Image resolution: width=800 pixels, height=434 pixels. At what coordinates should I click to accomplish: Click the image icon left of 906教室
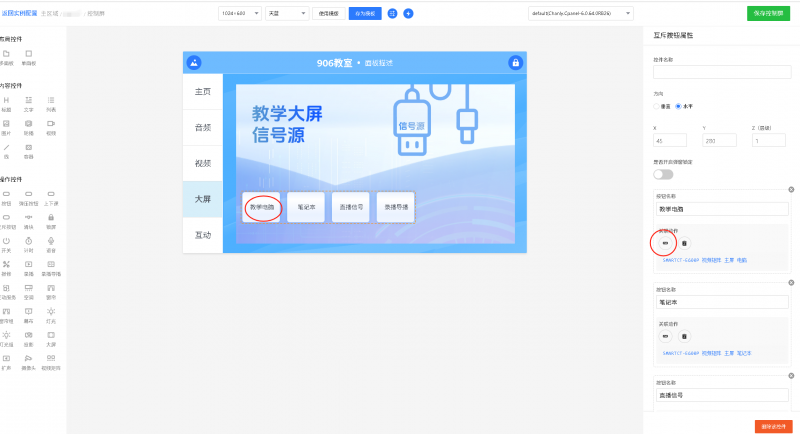195,63
